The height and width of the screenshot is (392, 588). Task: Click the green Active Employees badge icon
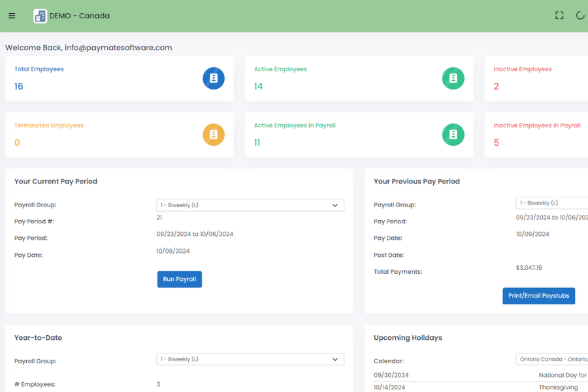point(453,78)
